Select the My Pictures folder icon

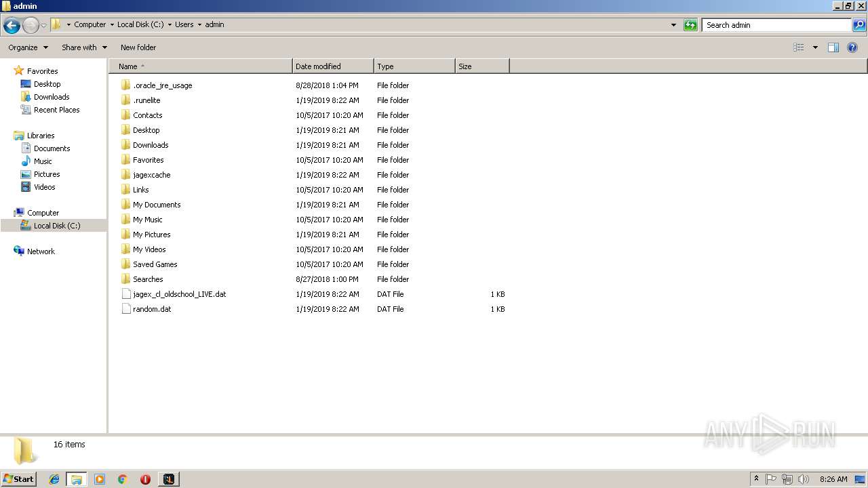tap(125, 235)
